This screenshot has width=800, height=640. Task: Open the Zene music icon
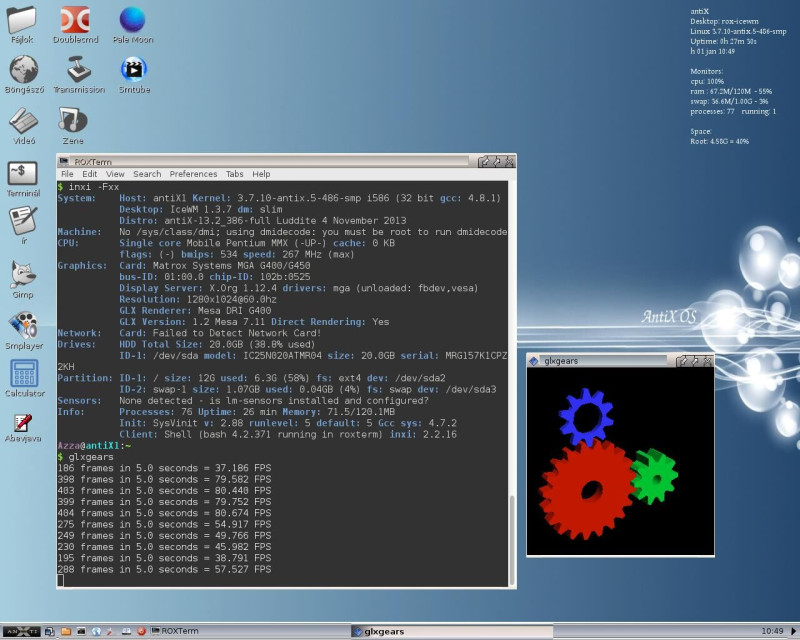coord(72,120)
